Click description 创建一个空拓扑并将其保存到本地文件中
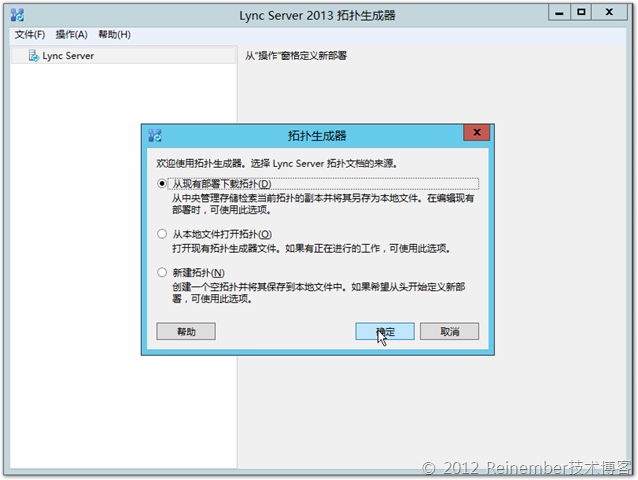Image resolution: width=638 pixels, height=480 pixels. 259,287
